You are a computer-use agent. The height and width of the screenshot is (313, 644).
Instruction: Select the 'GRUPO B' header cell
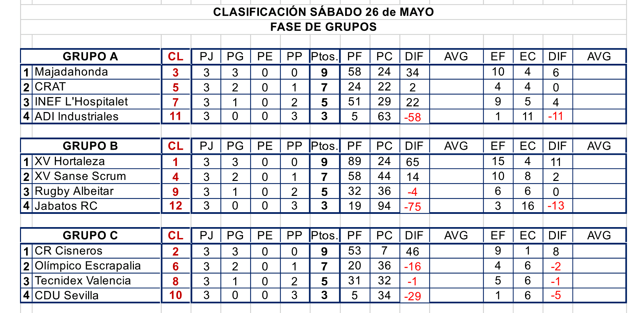tap(90, 146)
